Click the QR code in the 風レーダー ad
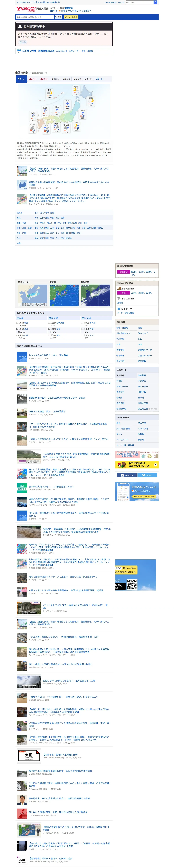 pyautogui.click(x=132, y=585)
